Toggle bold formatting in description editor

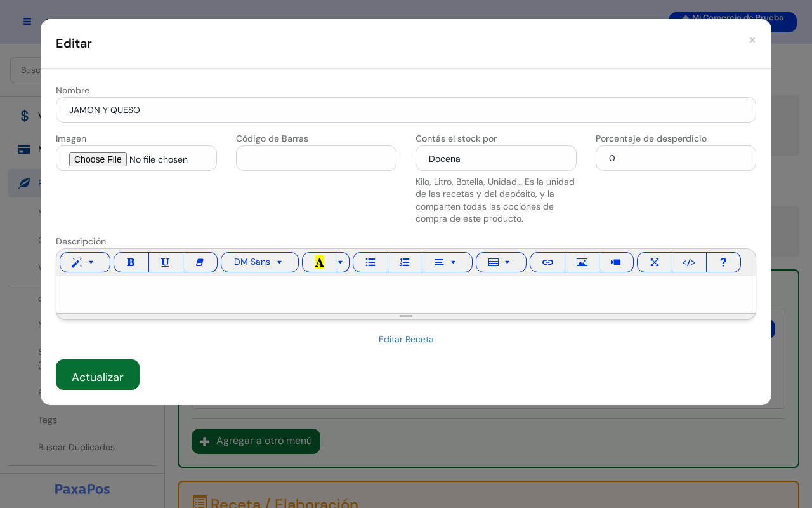tap(131, 262)
